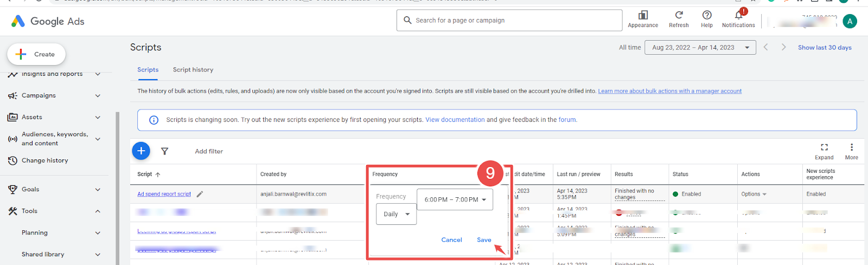Click the info icon in banner
Image resolution: width=868 pixels, height=265 pixels.
pyautogui.click(x=154, y=120)
